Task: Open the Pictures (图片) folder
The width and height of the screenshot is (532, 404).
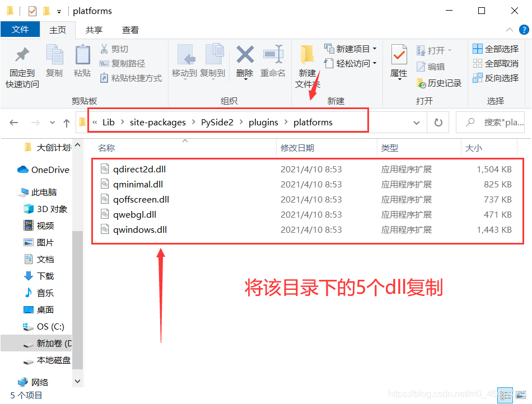Action: pos(39,243)
